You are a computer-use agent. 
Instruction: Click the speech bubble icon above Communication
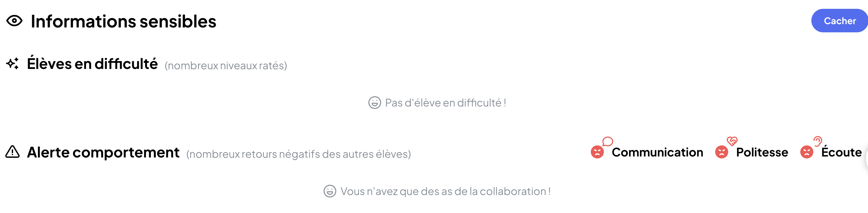click(607, 141)
